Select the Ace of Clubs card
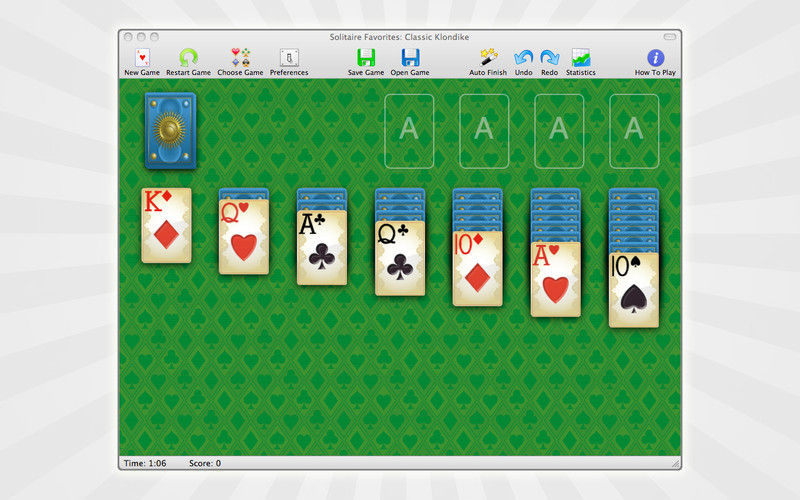Viewport: 800px width, 500px height. click(322, 247)
